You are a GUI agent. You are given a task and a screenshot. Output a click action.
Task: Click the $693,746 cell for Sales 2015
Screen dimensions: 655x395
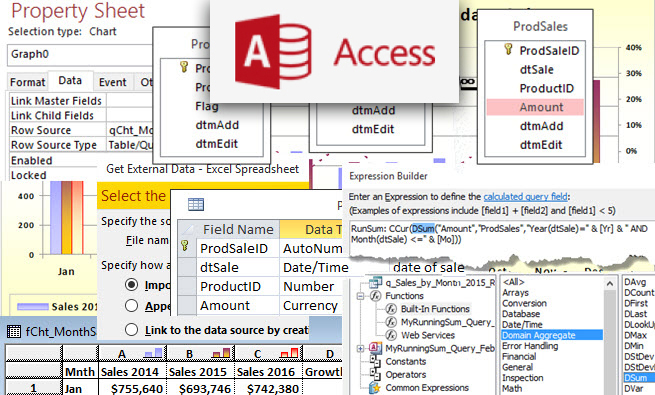click(201, 388)
